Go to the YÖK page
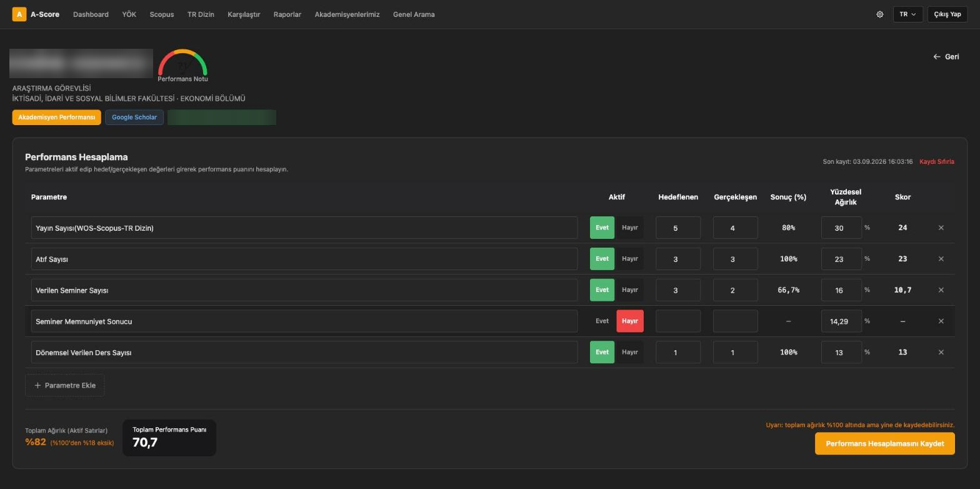 click(x=129, y=14)
